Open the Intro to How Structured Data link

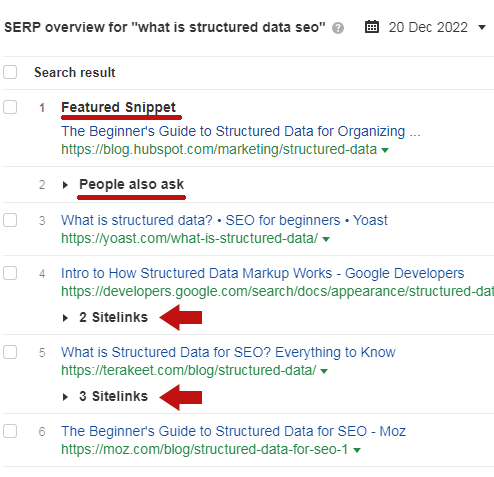coord(262,273)
